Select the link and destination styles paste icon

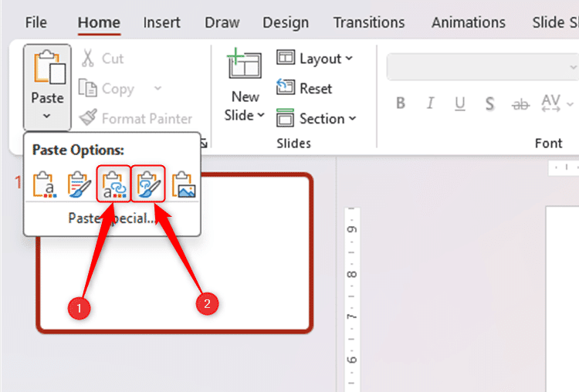coord(113,184)
